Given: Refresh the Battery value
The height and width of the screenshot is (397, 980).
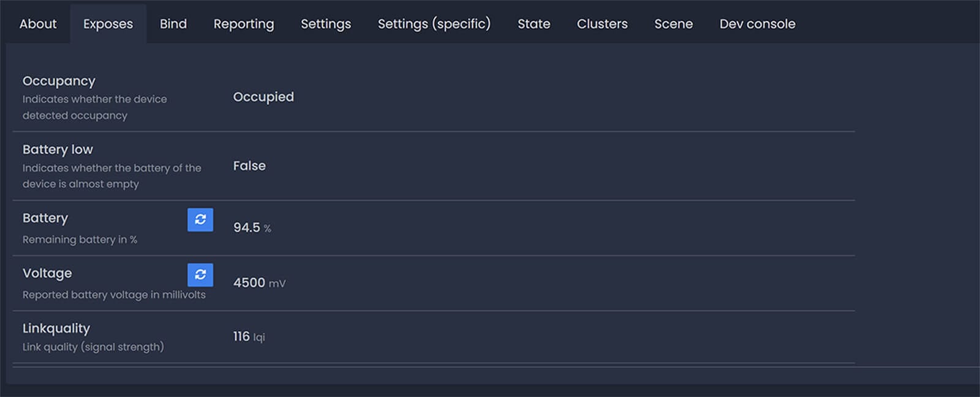Looking at the screenshot, I should click(x=200, y=219).
